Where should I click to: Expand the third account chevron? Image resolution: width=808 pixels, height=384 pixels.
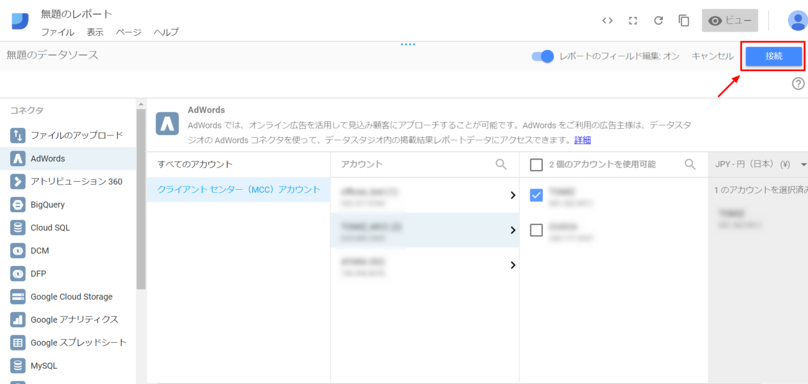[513, 265]
